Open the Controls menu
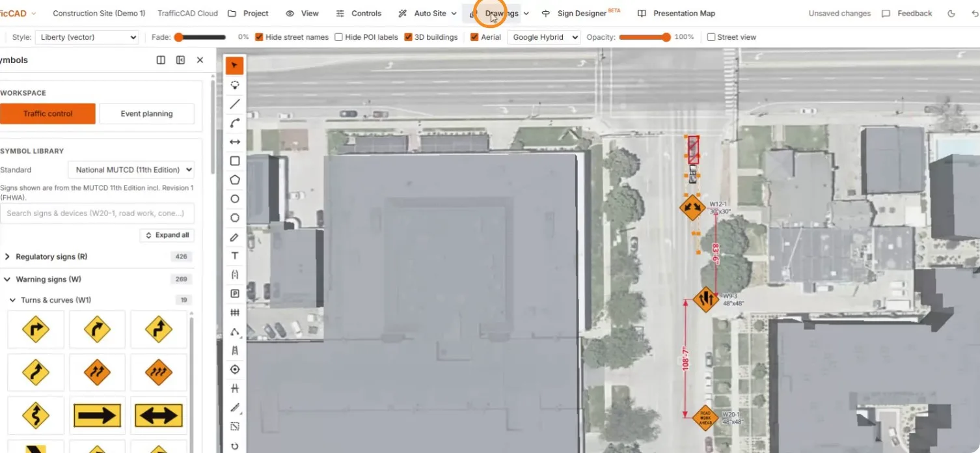 (x=359, y=13)
